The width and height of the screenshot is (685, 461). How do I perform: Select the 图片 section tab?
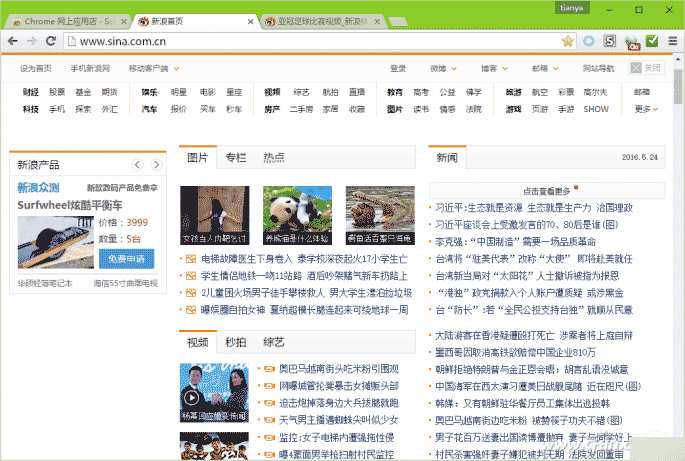click(x=198, y=157)
